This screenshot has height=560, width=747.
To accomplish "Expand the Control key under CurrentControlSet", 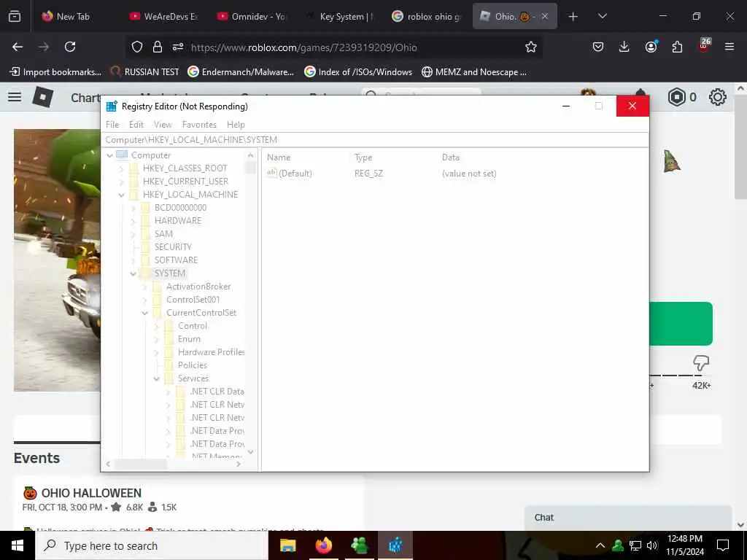I will 156,326.
